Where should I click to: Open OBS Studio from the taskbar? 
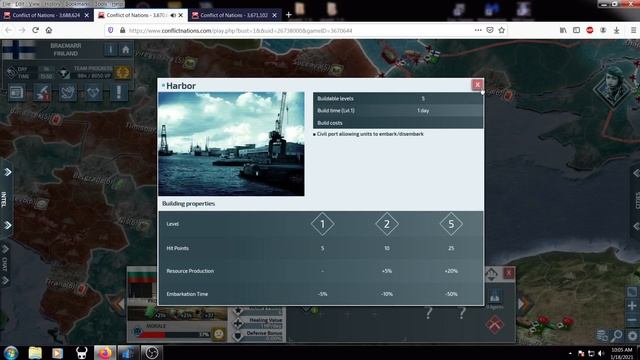pos(151,353)
